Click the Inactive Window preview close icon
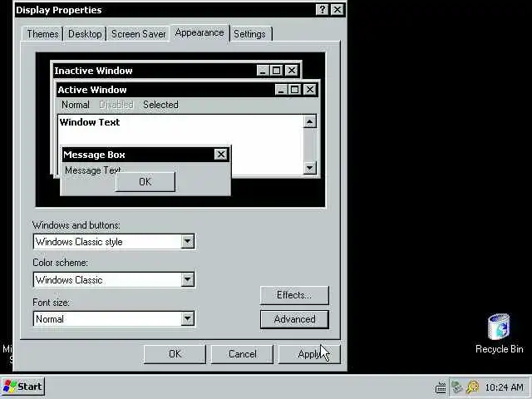 click(292, 71)
